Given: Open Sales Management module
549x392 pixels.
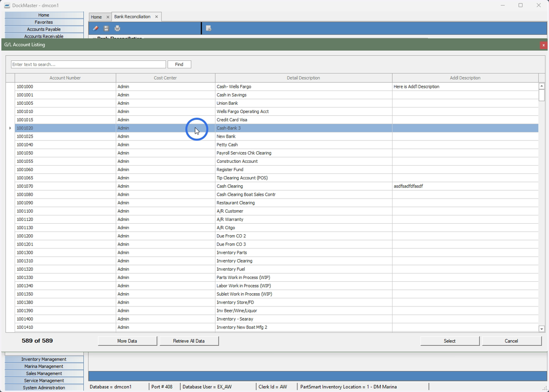Looking at the screenshot, I should tap(44, 373).
